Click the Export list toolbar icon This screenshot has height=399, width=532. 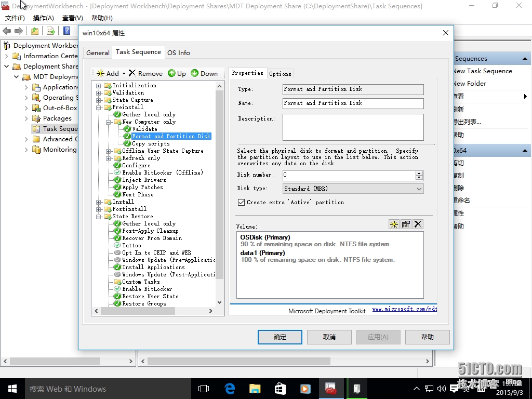click(51, 31)
